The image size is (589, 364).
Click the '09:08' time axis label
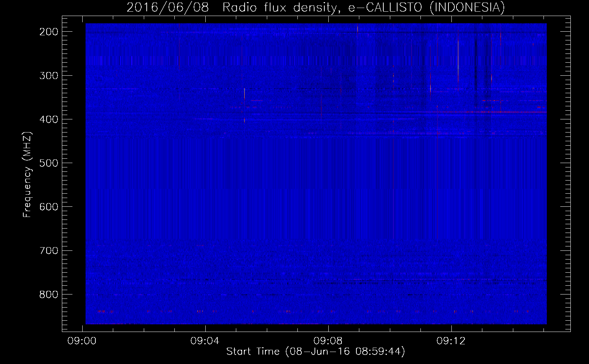(x=328, y=341)
